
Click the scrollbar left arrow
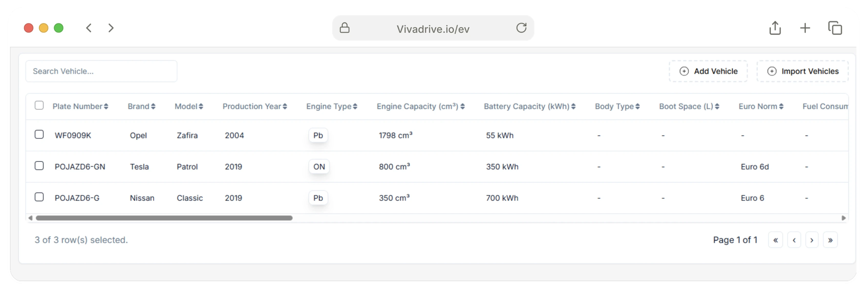pos(30,218)
